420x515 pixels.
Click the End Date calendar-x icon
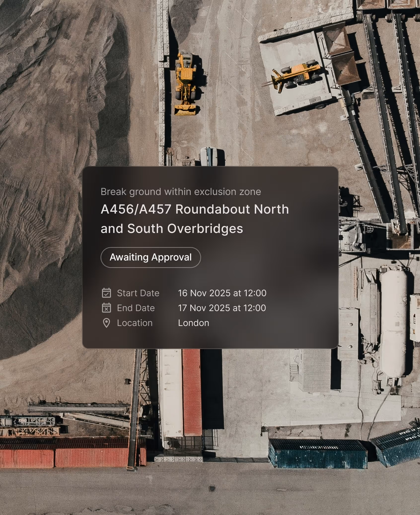106,308
